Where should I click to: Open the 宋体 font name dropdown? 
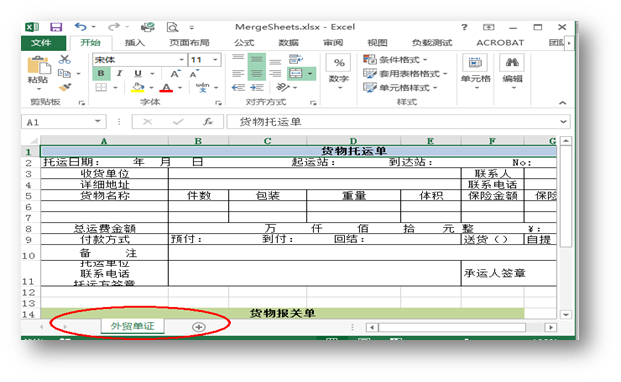click(182, 60)
